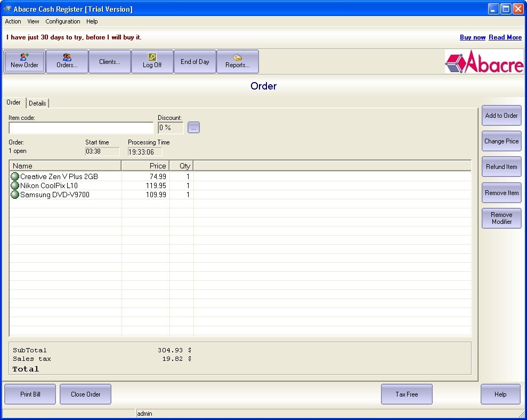
Task: Click the New Order toolbar icon
Action: [24, 61]
